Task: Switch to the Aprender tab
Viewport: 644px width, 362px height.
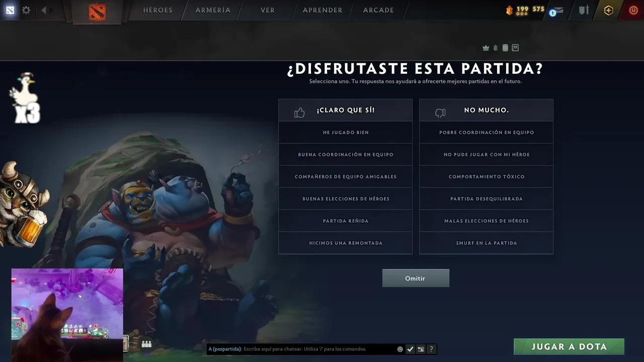Action: pyautogui.click(x=323, y=10)
